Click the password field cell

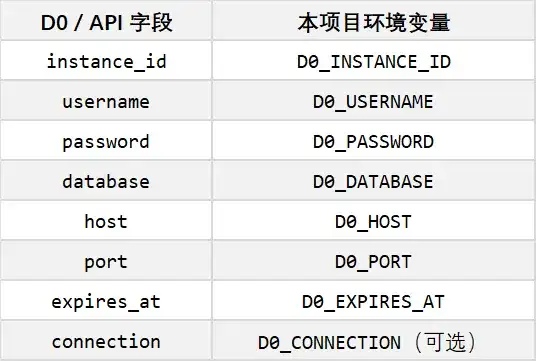[106, 141]
